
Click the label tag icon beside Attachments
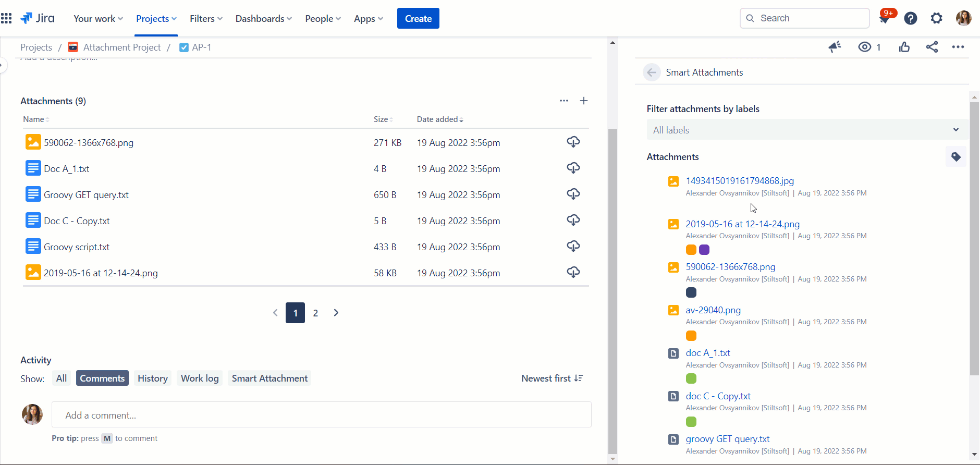956,157
